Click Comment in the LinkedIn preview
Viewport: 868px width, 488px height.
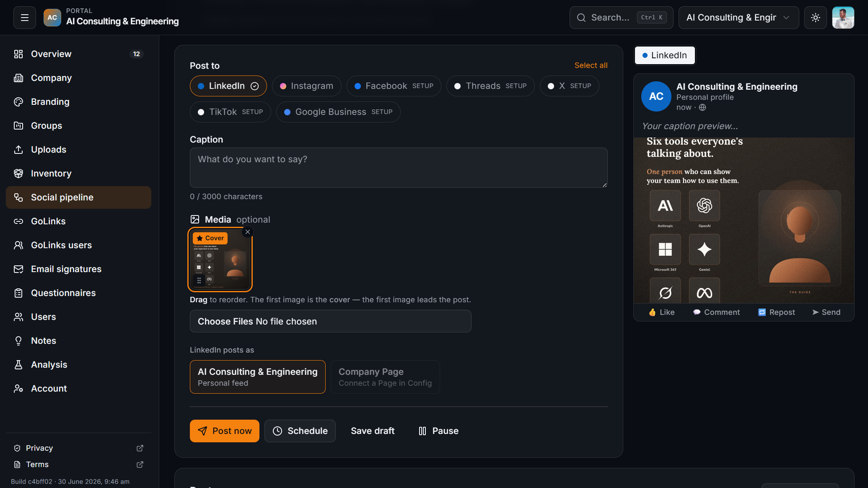(716, 312)
